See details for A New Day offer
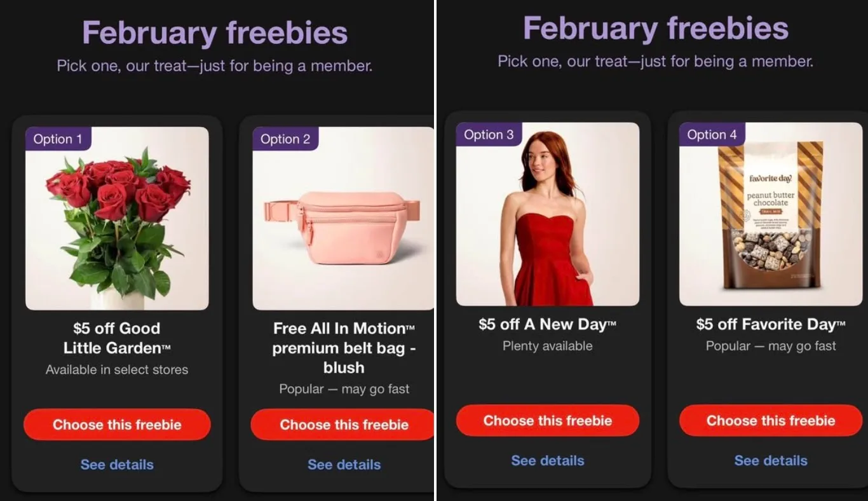 [548, 460]
